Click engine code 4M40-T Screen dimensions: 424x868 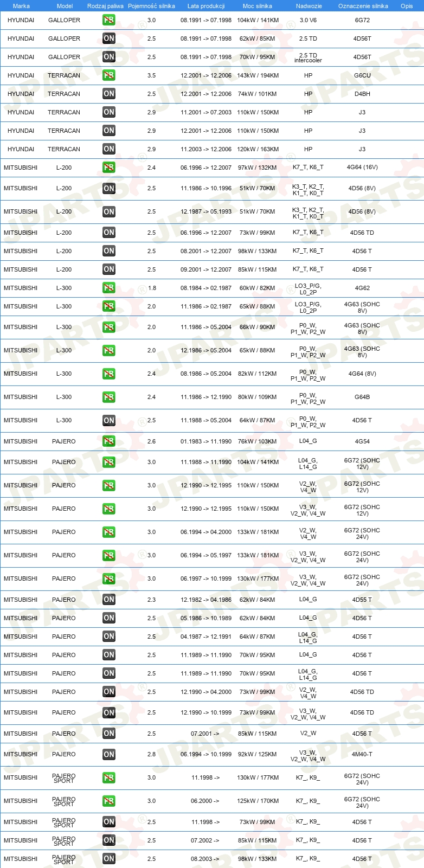[362, 755]
